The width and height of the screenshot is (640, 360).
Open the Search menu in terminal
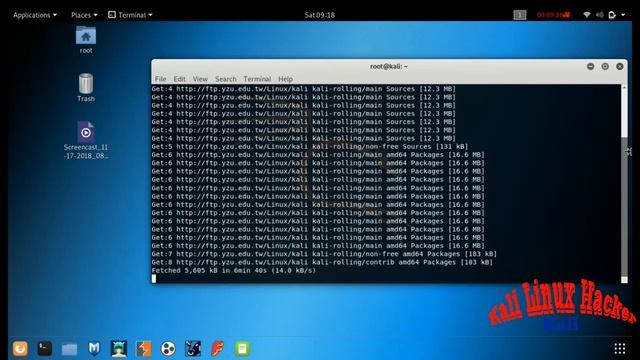(226, 79)
